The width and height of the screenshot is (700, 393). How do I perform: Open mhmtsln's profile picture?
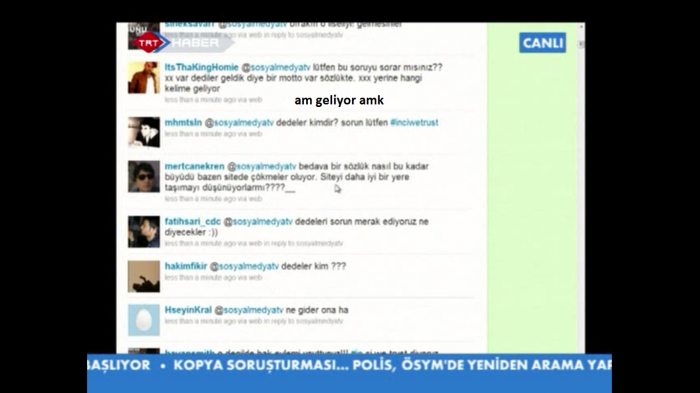(144, 132)
